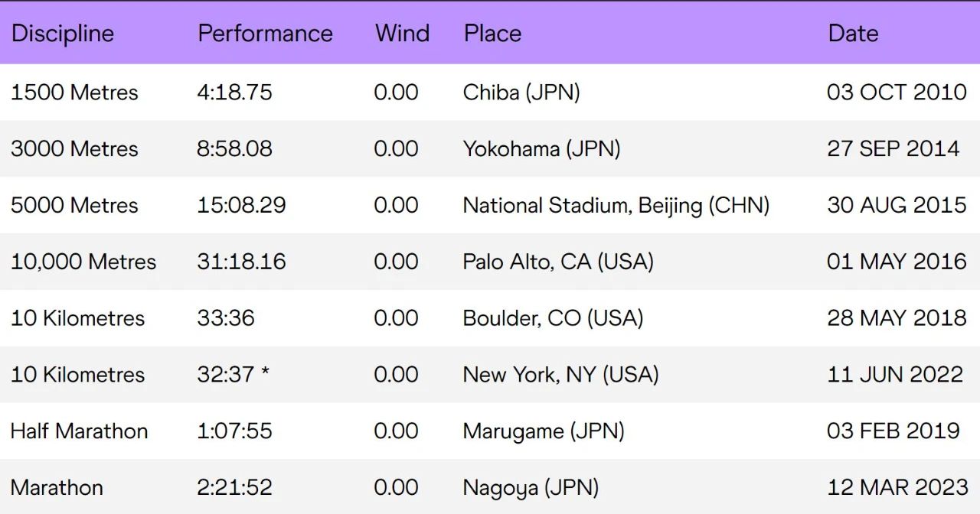
Task: Open the National Stadium, Beijing (CHN) place
Action: point(616,205)
